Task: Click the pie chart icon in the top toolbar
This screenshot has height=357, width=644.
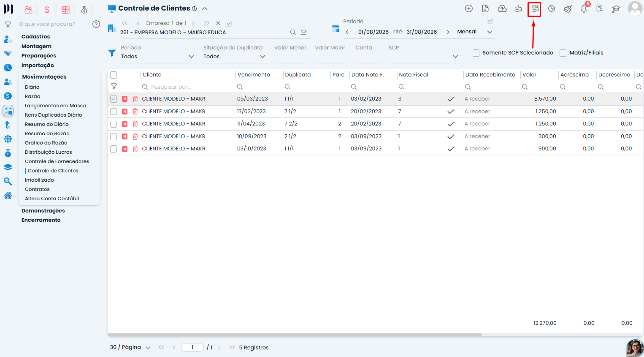Action: point(551,9)
